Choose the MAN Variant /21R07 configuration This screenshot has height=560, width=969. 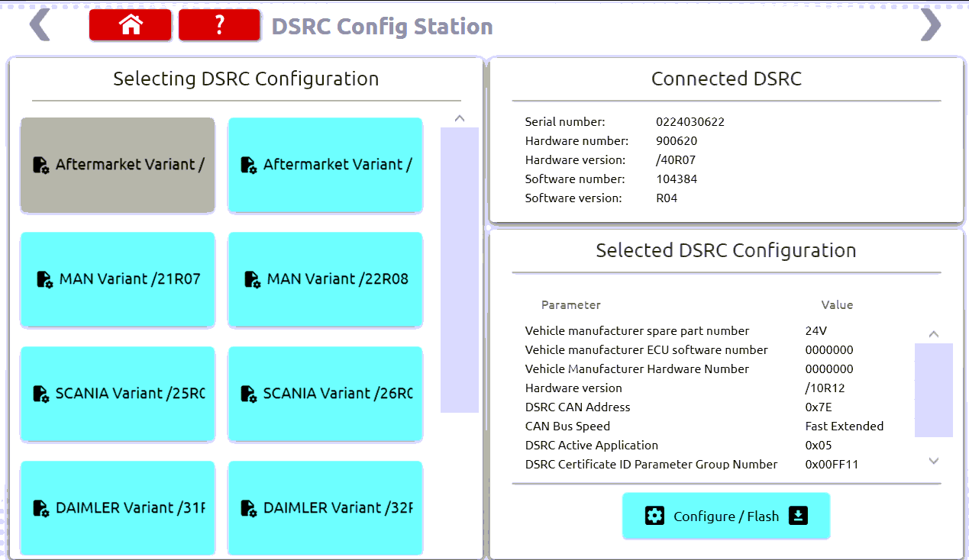click(118, 279)
